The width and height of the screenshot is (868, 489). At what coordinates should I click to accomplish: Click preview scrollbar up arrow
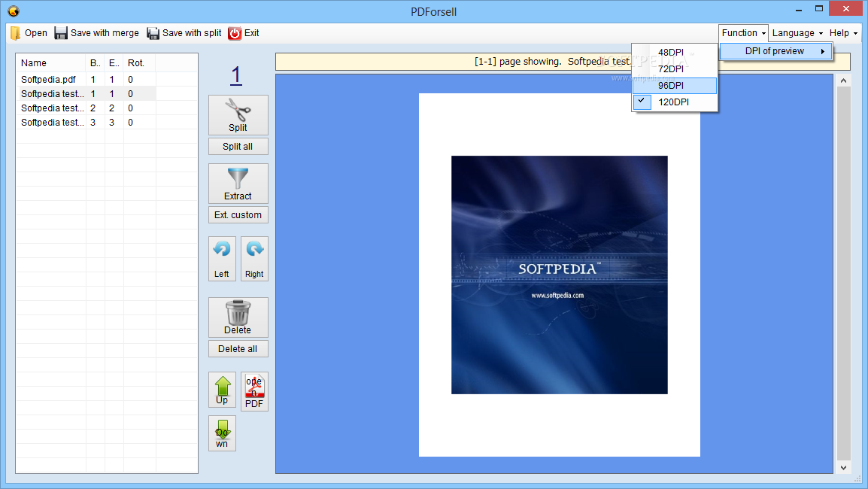click(x=843, y=80)
